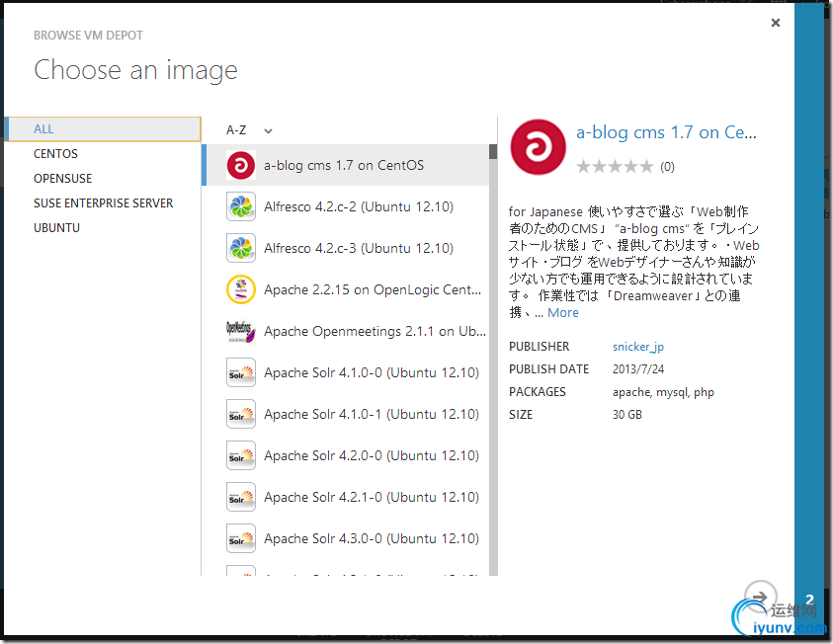
Task: Click the Apache Solr 4.1.0-0 icon
Action: click(x=241, y=372)
